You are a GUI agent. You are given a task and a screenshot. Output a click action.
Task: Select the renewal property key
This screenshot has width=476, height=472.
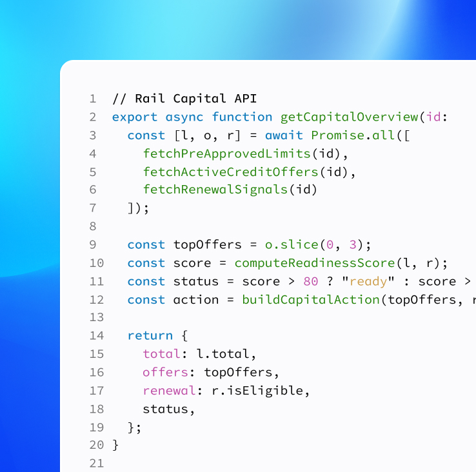pyautogui.click(x=170, y=391)
